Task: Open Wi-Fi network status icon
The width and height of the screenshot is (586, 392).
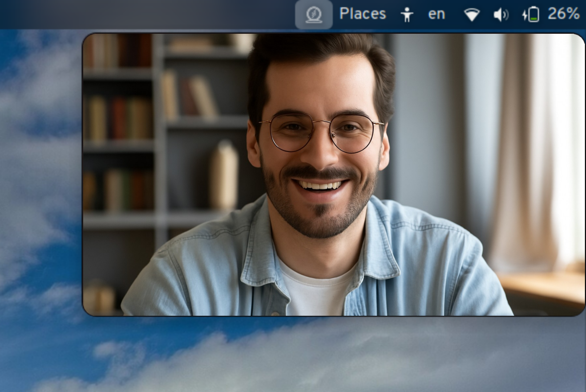Action: (472, 15)
